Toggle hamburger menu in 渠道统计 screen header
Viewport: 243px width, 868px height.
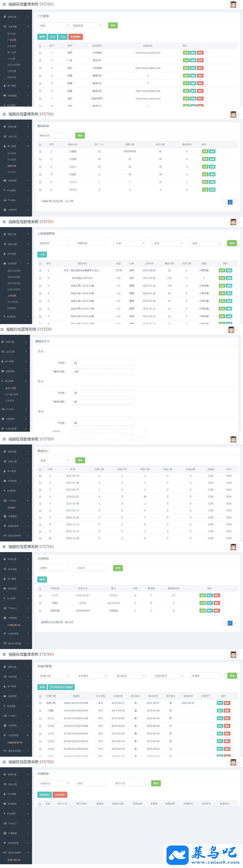(x=4, y=439)
